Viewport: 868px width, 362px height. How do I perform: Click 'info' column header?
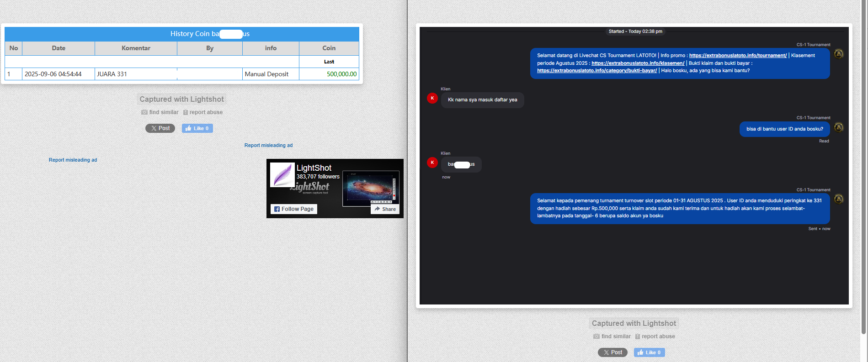pyautogui.click(x=271, y=48)
